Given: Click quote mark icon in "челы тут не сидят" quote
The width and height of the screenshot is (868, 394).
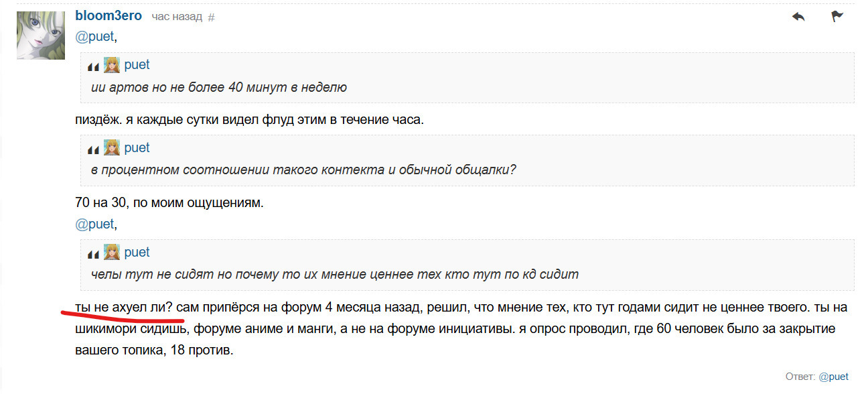Looking at the screenshot, I should (x=94, y=254).
